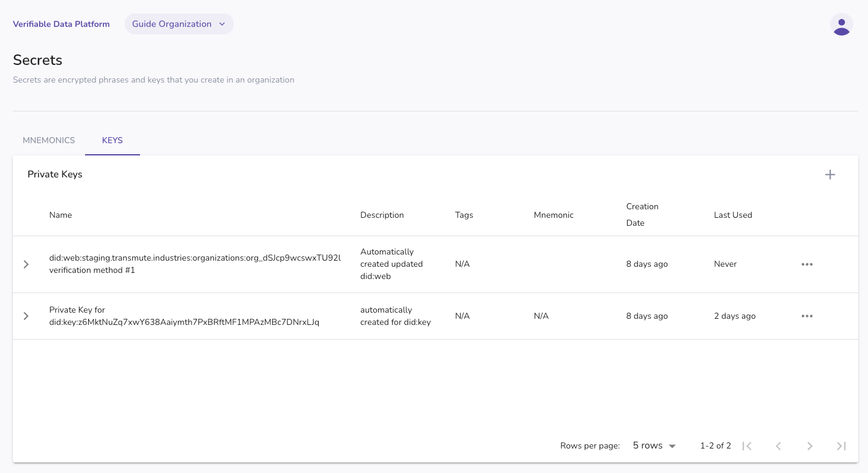The width and height of the screenshot is (868, 473).
Task: Click the Mnemonic column header
Action: click(x=554, y=215)
